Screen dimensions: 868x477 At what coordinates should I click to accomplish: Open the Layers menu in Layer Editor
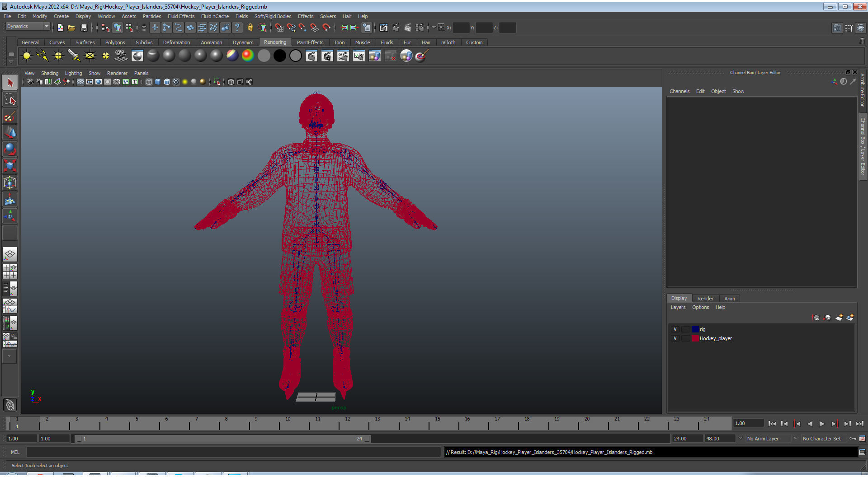[x=678, y=307]
